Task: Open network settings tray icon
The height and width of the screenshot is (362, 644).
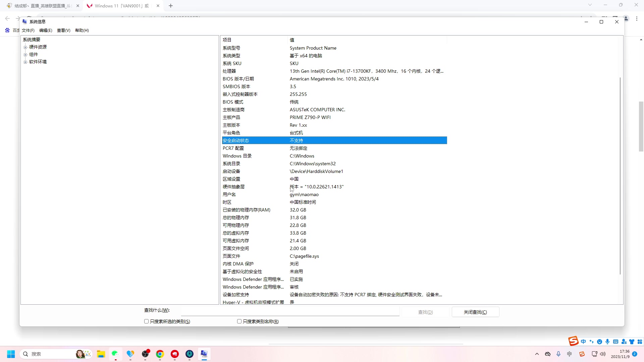Action: pyautogui.click(x=594, y=354)
